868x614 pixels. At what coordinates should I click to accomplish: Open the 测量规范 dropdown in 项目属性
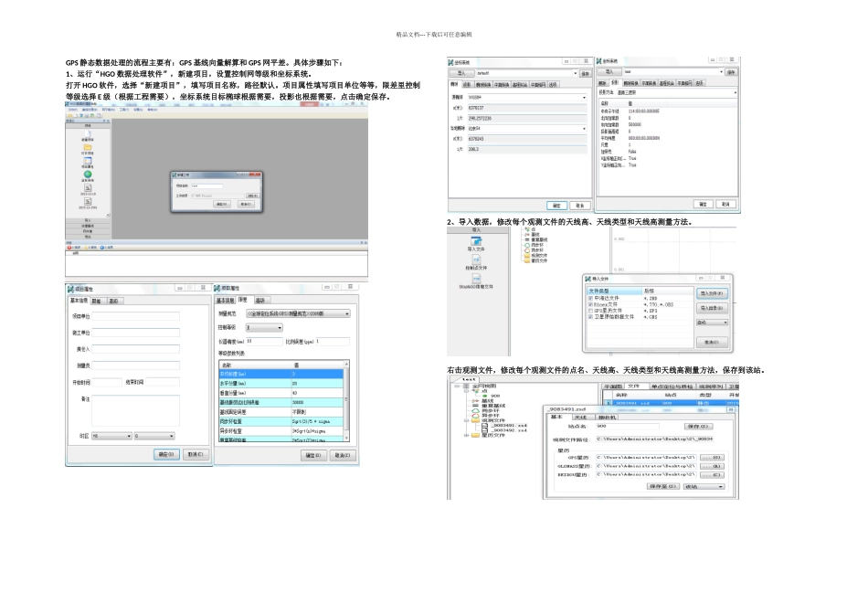(x=298, y=313)
